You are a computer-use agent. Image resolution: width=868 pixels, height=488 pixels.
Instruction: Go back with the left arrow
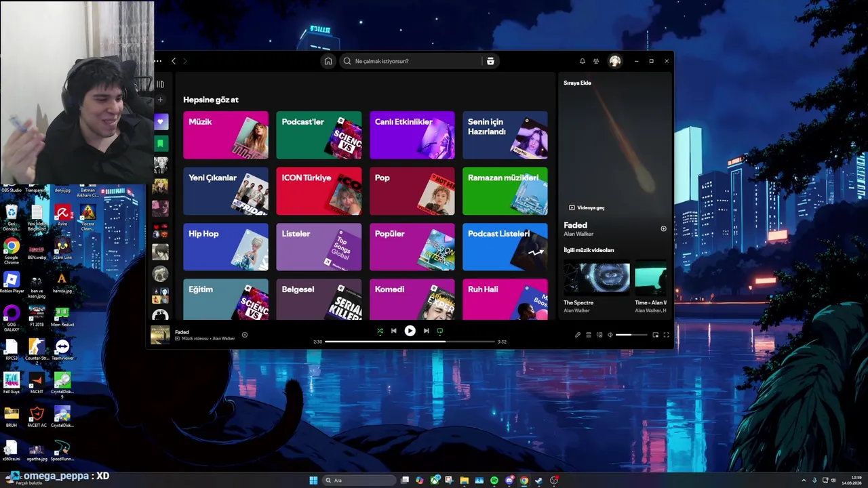(x=174, y=61)
